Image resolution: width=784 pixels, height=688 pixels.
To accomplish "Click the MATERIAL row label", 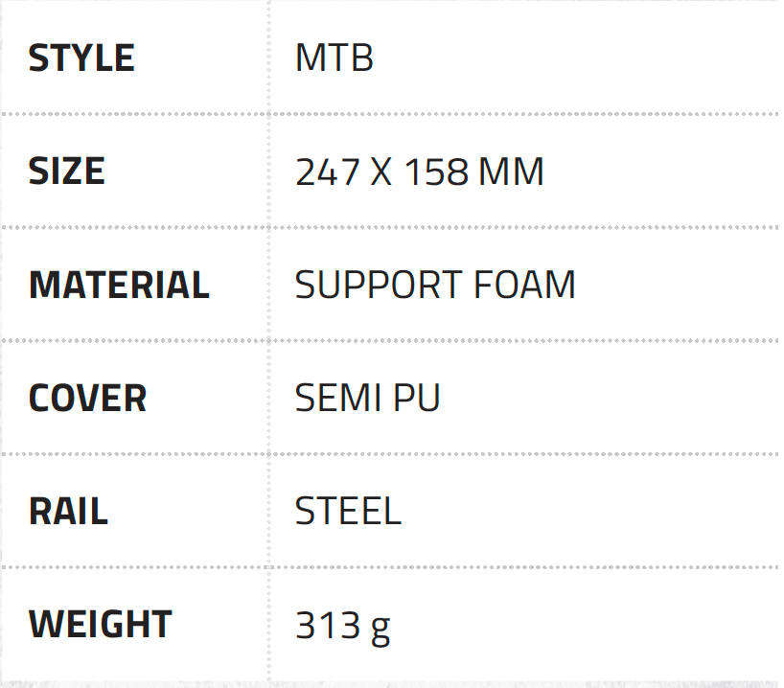I will (119, 286).
